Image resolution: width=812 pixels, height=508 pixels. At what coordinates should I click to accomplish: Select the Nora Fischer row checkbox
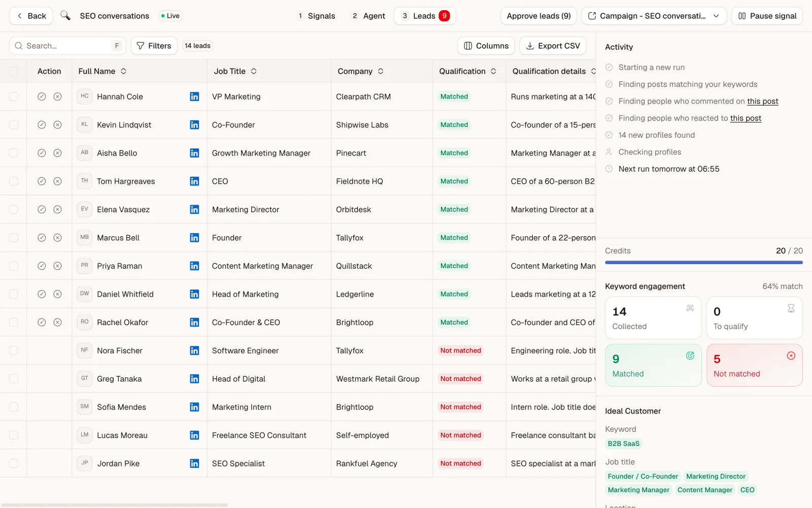point(14,351)
